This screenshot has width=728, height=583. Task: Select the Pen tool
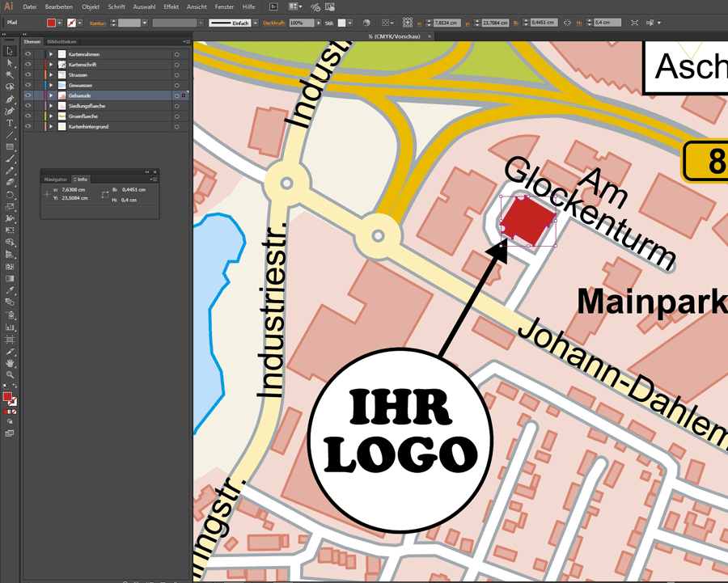click(x=10, y=99)
